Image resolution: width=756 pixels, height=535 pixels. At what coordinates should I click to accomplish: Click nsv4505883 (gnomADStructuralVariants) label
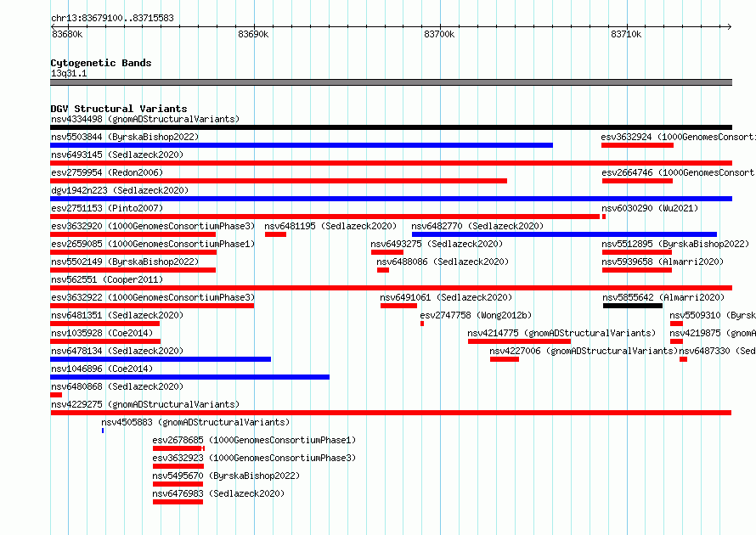[195, 422]
